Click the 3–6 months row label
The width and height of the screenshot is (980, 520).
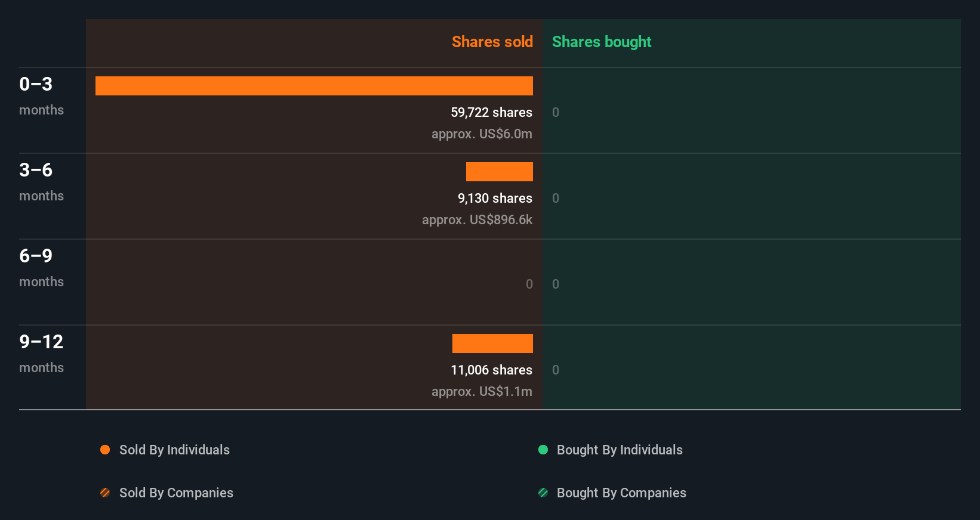pos(41,181)
